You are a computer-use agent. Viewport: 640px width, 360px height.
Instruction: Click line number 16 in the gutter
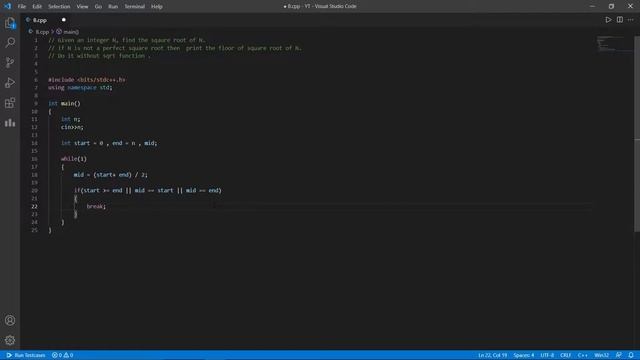point(34,159)
